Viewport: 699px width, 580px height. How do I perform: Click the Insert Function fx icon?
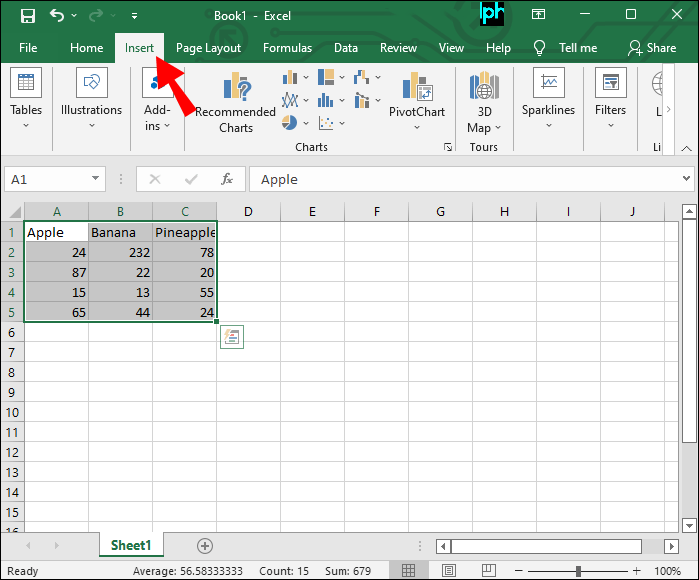coord(227,179)
